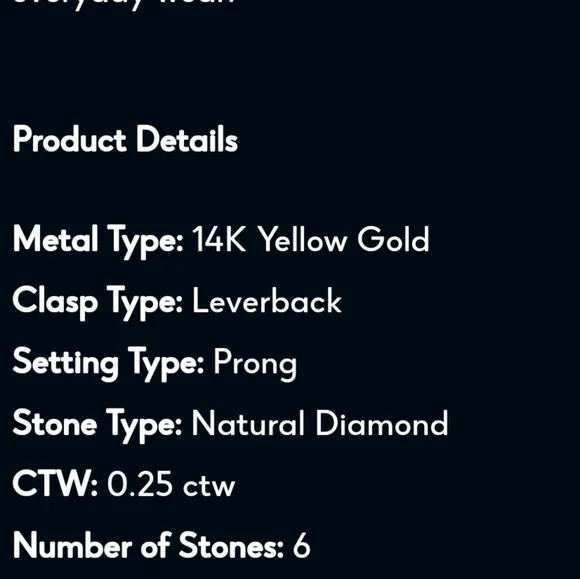Click the Product Details heading
The width and height of the screenshot is (580, 579).
[x=125, y=139]
